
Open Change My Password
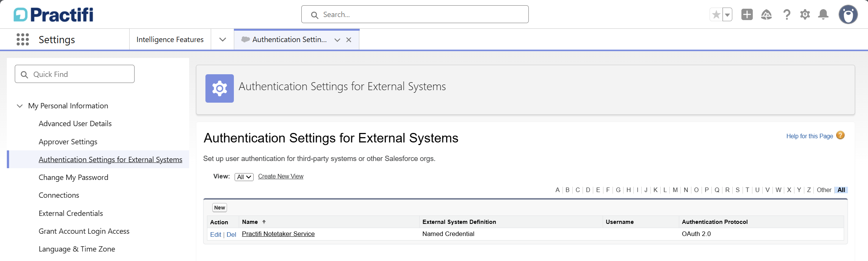point(74,177)
